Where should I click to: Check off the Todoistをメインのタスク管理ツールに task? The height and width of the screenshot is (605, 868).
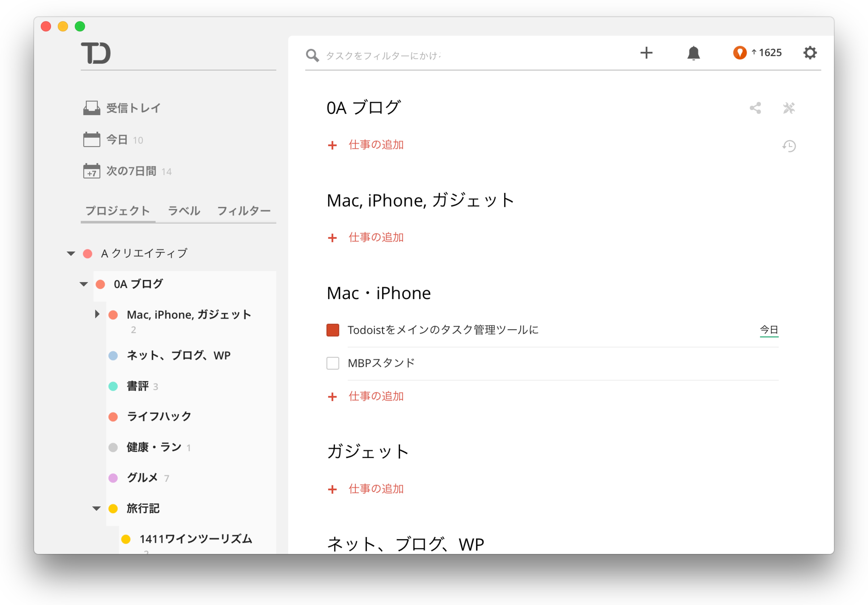click(333, 330)
